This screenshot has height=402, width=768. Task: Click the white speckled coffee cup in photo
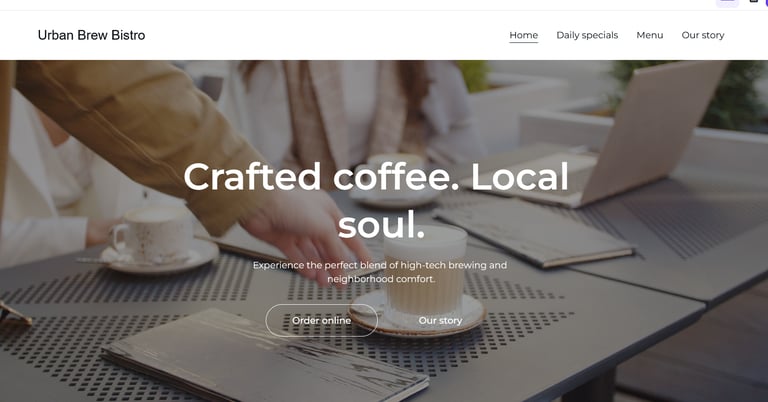[153, 234]
